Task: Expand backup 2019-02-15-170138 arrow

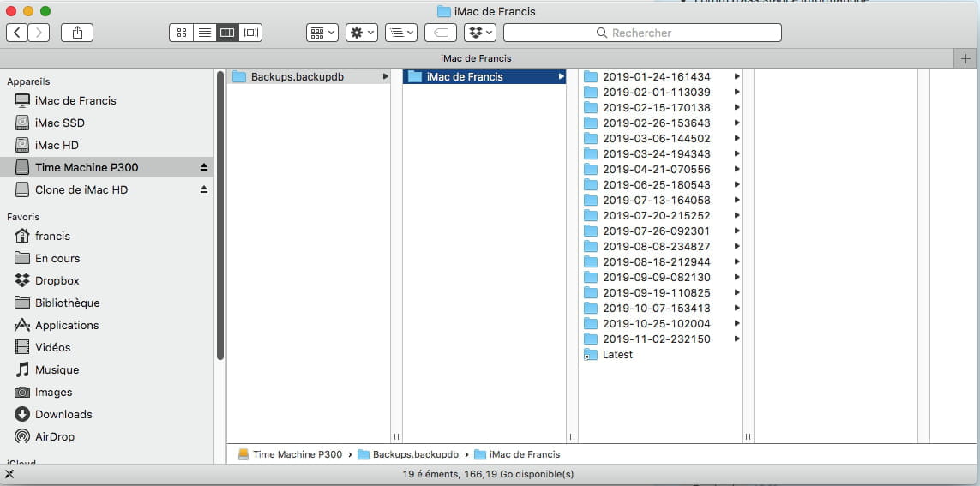Action: (737, 107)
